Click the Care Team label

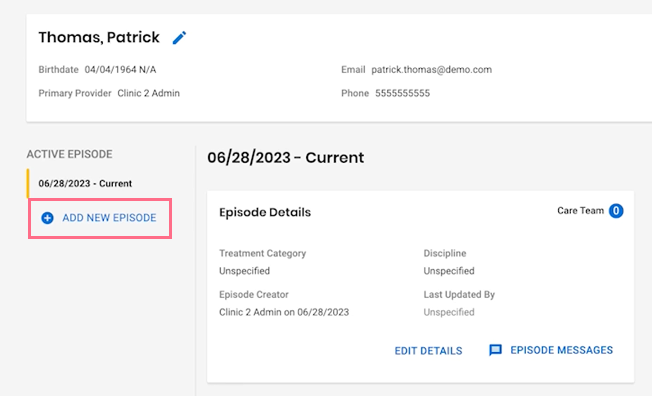click(580, 210)
